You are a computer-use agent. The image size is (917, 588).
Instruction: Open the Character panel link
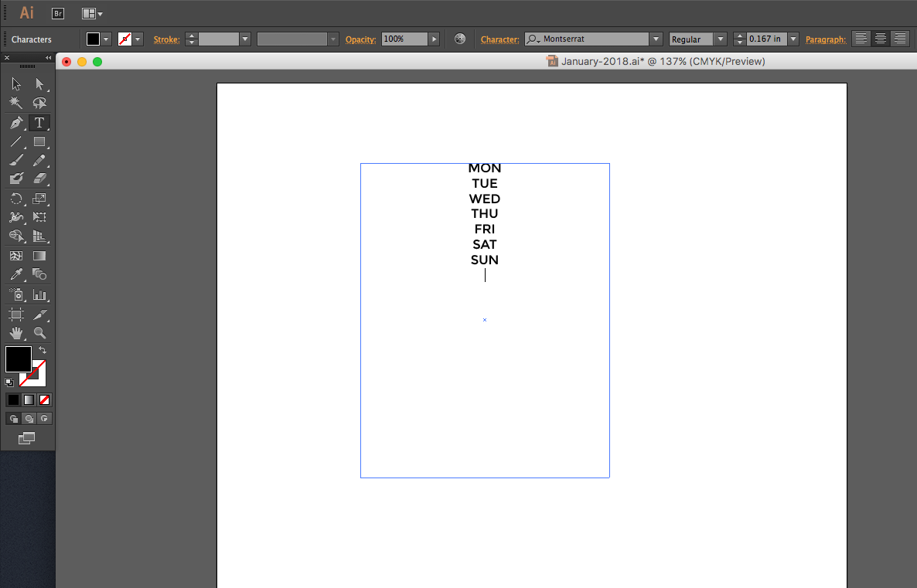point(499,39)
